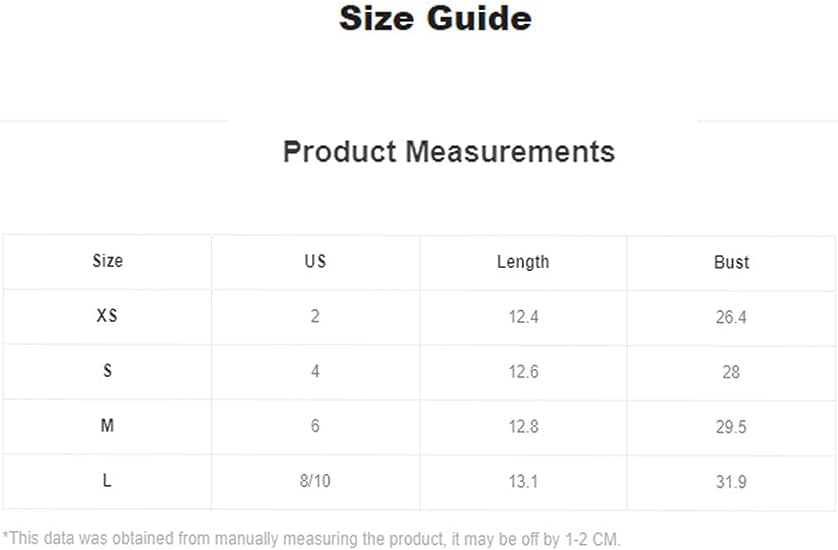
Task: Click the M size row label
Action: [107, 426]
